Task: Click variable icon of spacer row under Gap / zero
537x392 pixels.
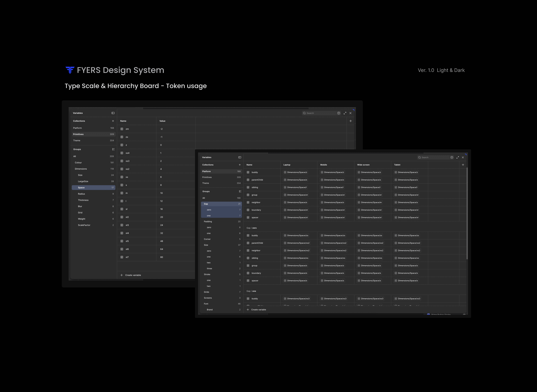Action: tap(248, 281)
